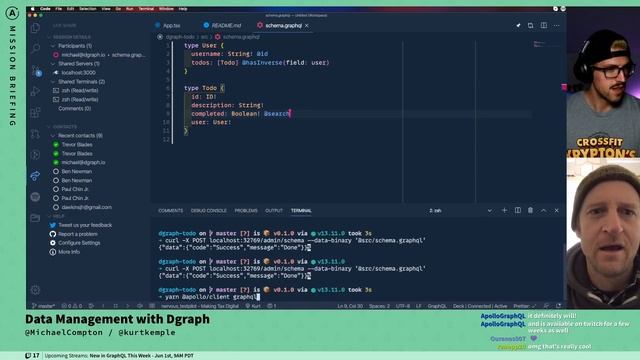Open the Search icon in activity bar
This screenshot has height=360, width=640.
click(x=36, y=48)
